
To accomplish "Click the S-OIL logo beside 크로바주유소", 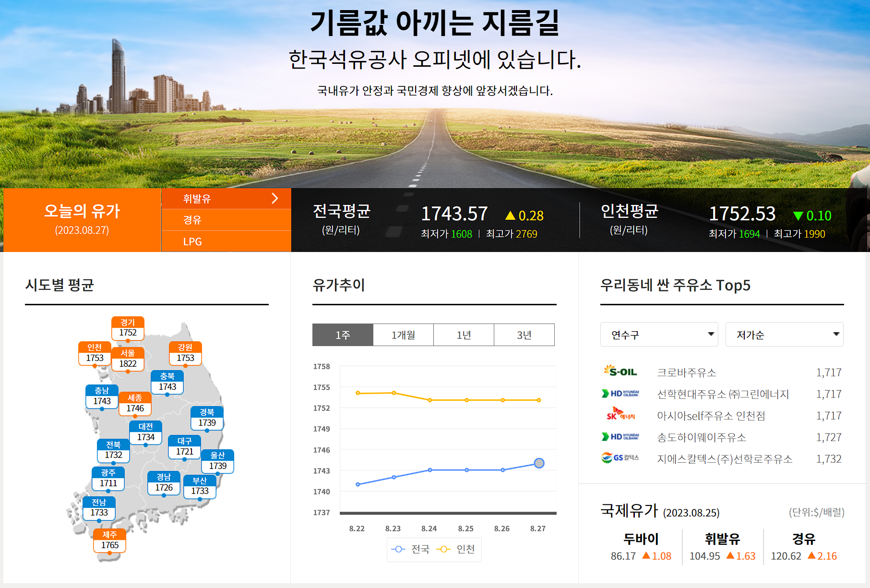I will pos(620,372).
